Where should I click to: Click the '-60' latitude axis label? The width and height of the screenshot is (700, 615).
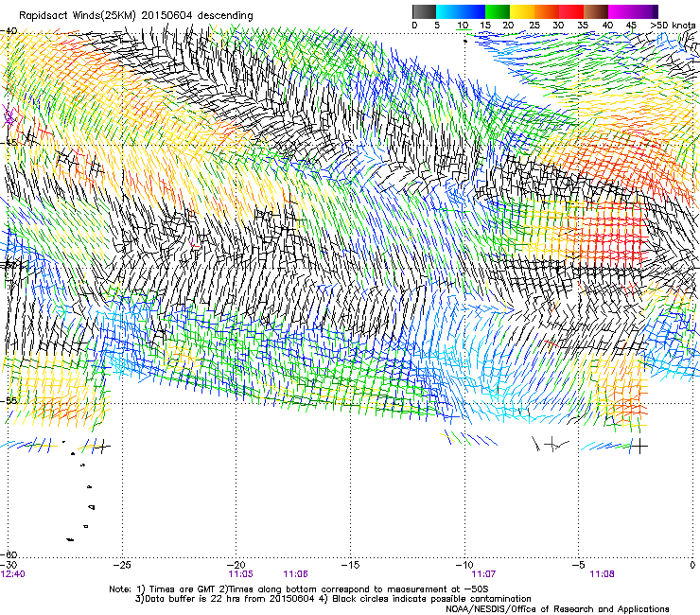click(9, 554)
